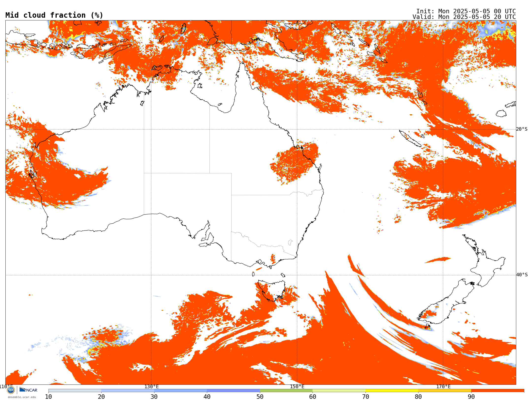Click the colorbar tick label 40
Image resolution: width=532 pixels, height=400 pixels.
click(x=207, y=397)
